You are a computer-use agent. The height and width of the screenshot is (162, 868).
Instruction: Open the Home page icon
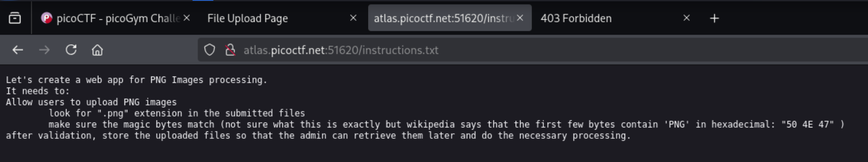(x=97, y=50)
